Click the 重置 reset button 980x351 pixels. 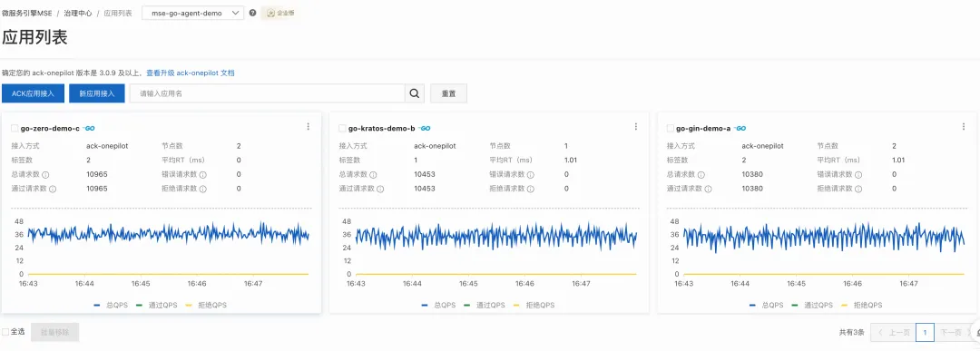click(449, 93)
